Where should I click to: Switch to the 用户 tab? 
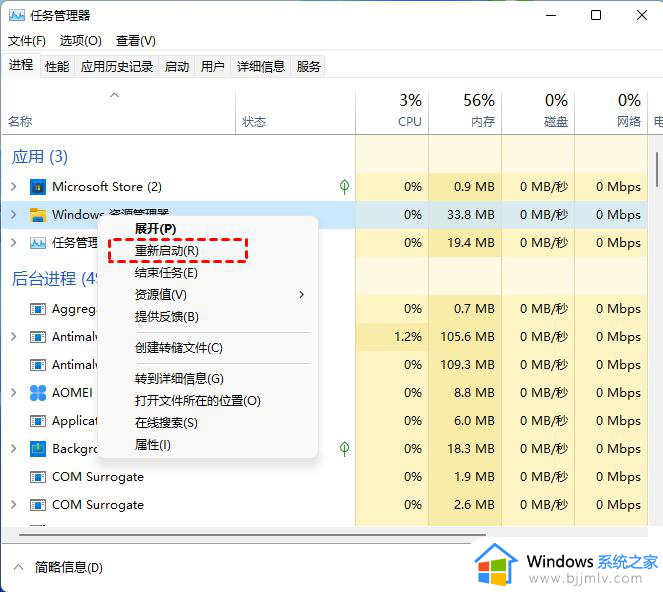[212, 66]
